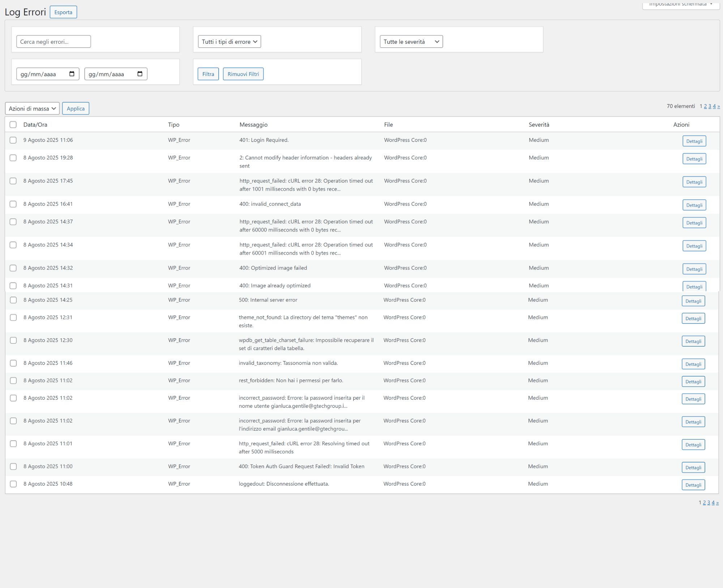
Task: Tick the select-all checkbox in table header
Action: [x=13, y=125]
